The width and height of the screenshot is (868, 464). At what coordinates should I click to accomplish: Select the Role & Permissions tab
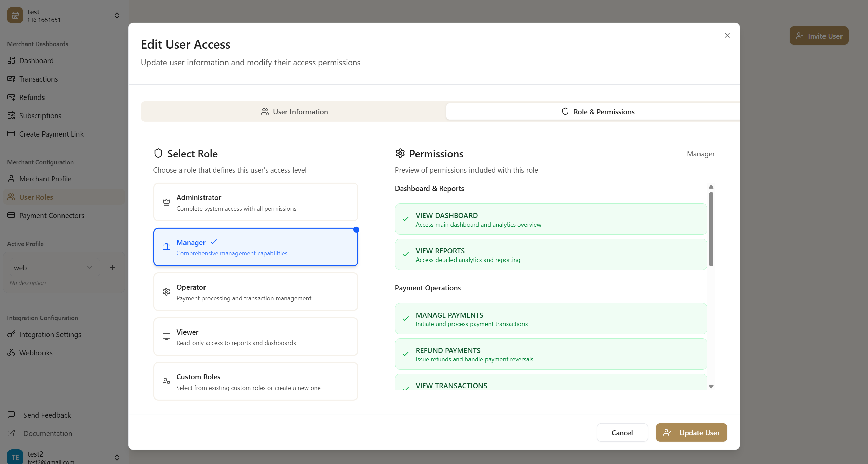[x=598, y=112]
